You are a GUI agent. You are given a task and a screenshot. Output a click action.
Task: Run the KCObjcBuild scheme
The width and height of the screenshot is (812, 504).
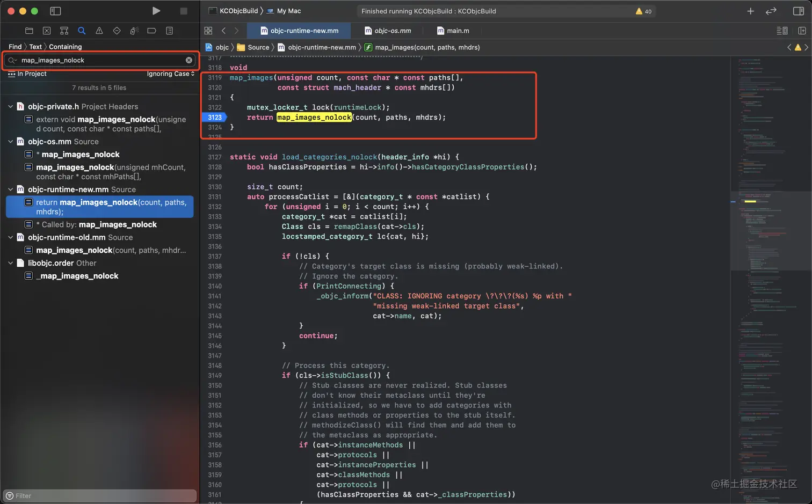click(x=156, y=11)
